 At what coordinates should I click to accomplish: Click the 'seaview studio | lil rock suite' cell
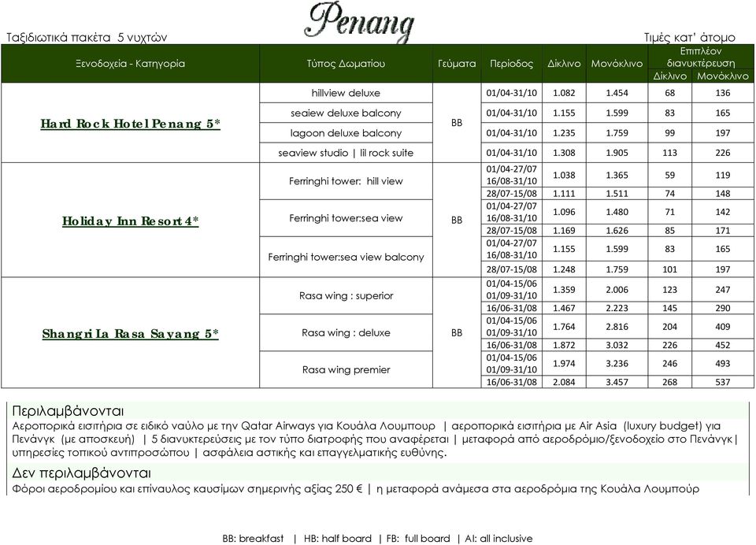[x=346, y=153]
